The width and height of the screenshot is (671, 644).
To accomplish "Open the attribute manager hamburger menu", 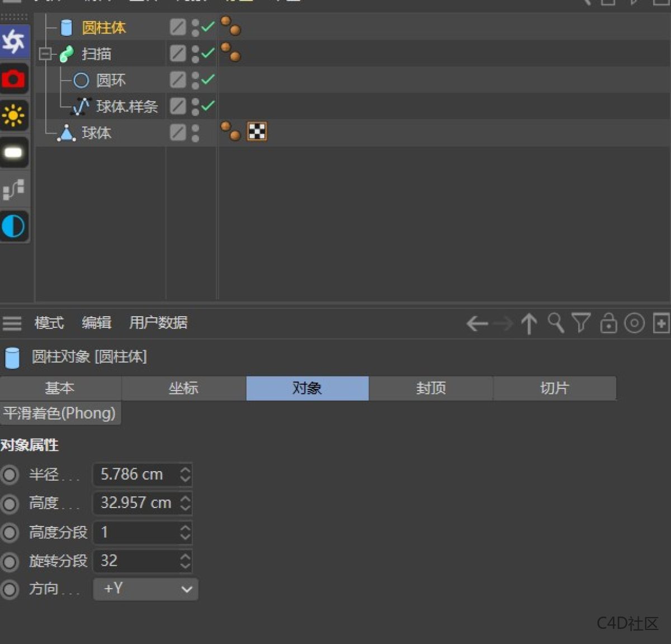I will point(12,323).
